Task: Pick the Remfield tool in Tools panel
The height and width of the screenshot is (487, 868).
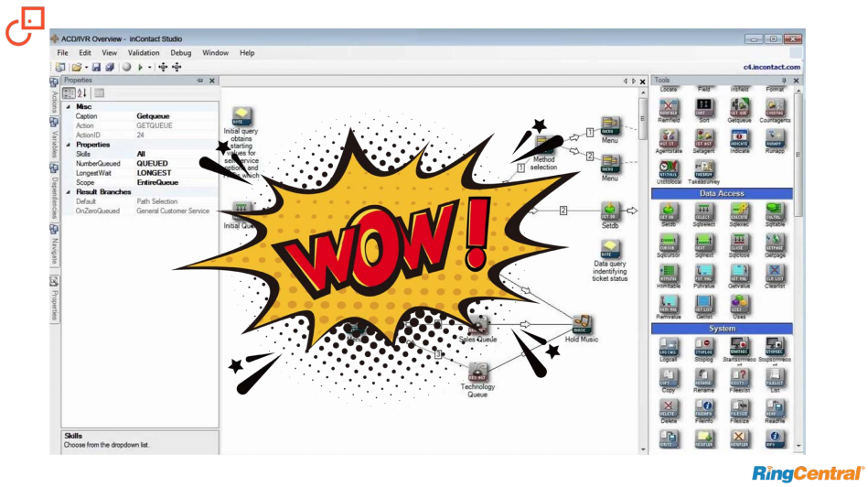Action: (669, 107)
